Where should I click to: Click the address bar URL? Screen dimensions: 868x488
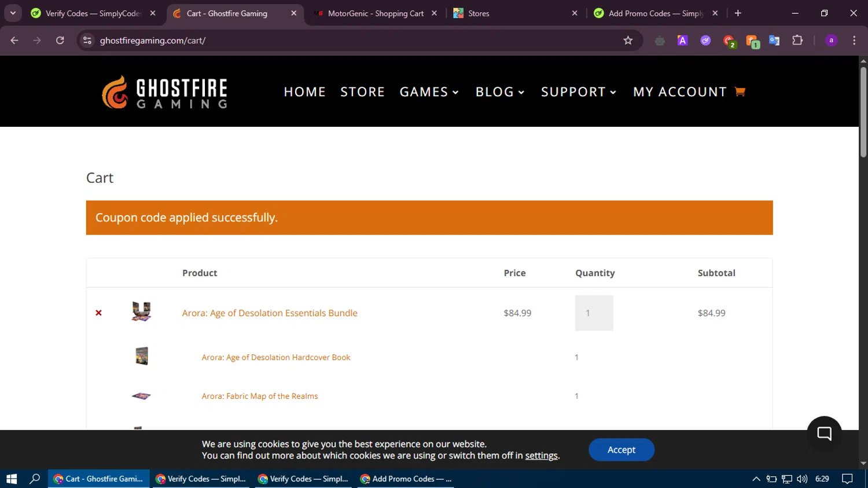click(153, 41)
